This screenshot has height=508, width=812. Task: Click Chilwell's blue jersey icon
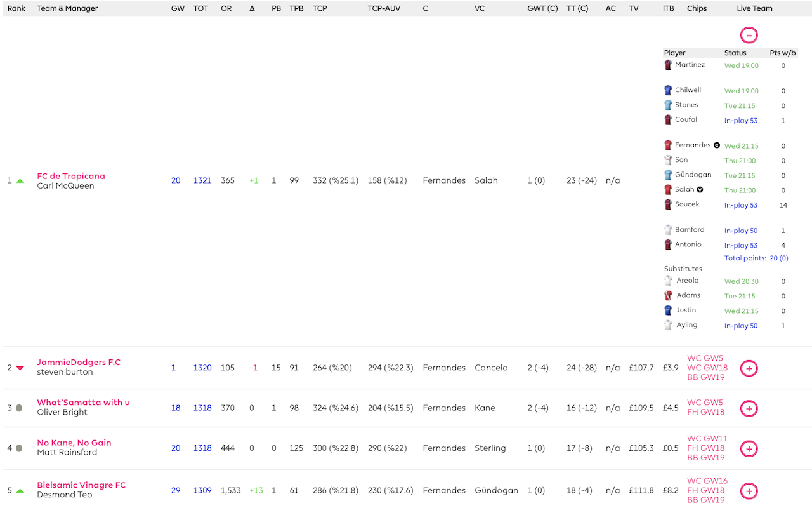667,90
